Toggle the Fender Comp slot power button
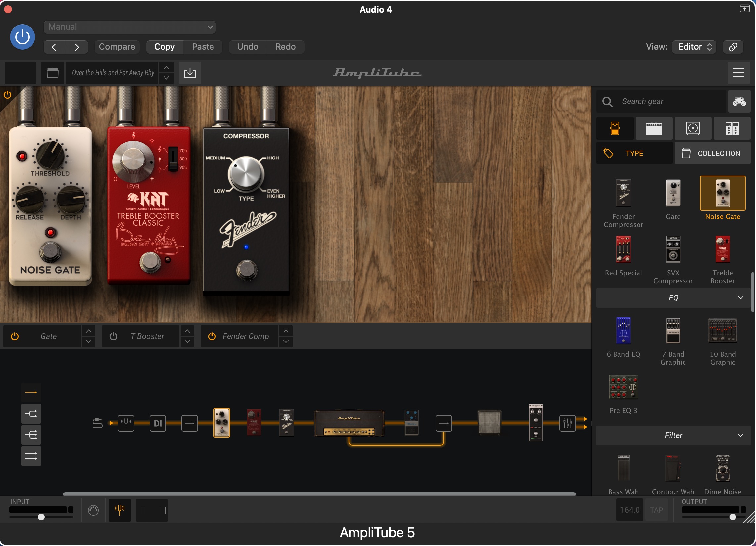756x546 pixels. [212, 337]
